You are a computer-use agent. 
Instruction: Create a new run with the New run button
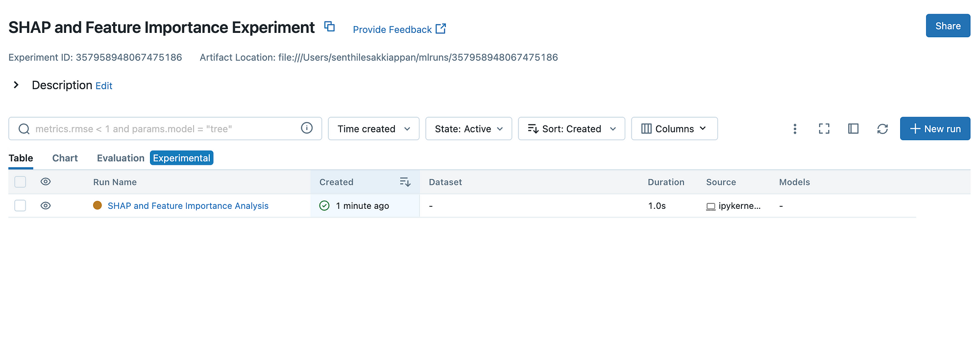935,128
